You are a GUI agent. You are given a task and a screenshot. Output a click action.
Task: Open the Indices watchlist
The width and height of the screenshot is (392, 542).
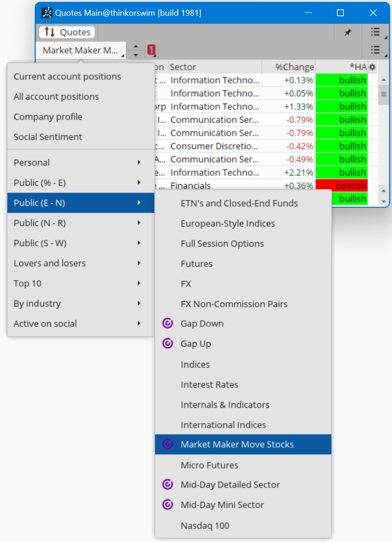[243, 364]
